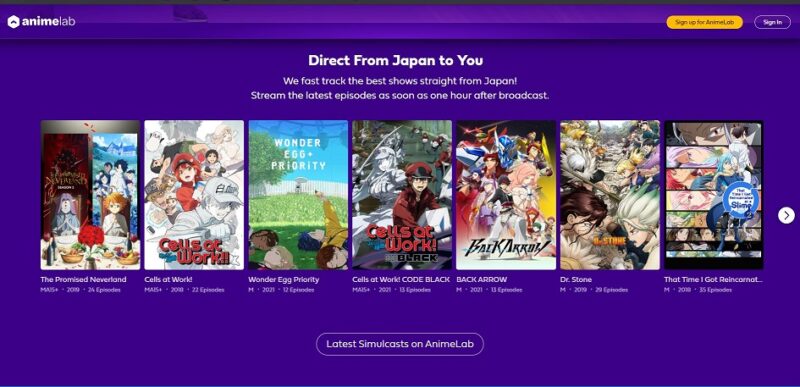Click the Sign In button
The height and width of the screenshot is (387, 800).
(x=772, y=22)
